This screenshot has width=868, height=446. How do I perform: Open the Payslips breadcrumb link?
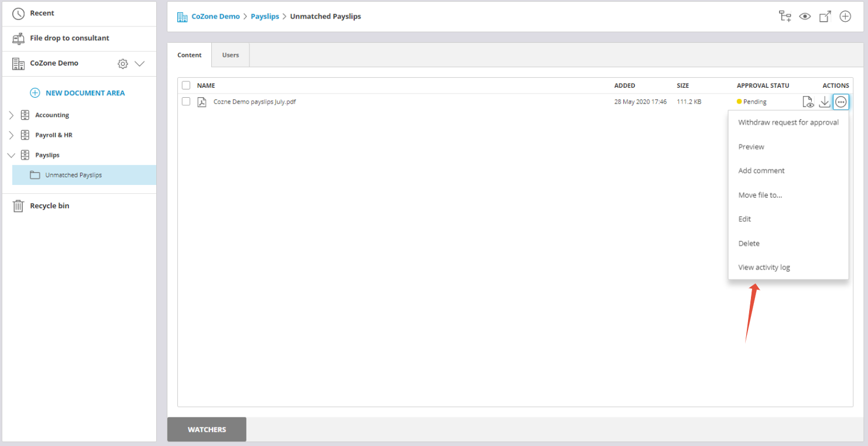coord(265,16)
